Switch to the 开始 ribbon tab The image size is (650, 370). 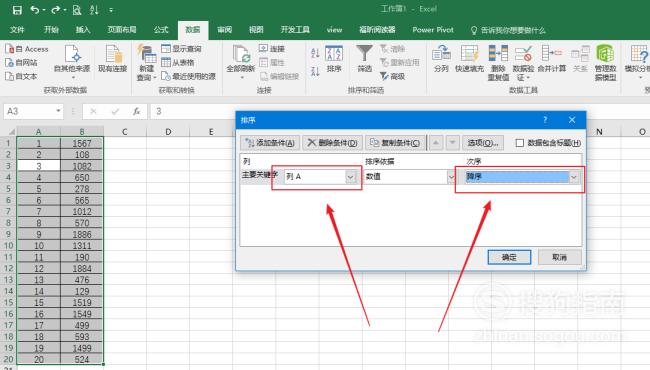click(x=51, y=30)
